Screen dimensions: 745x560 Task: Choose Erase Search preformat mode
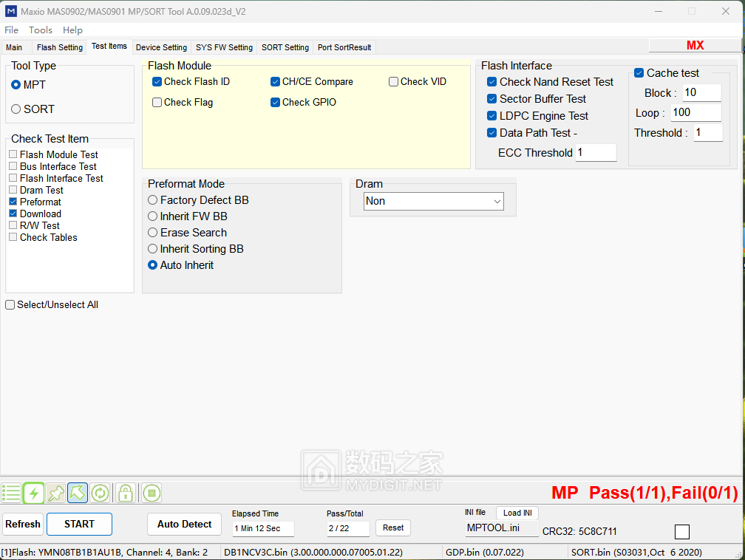pyautogui.click(x=152, y=233)
